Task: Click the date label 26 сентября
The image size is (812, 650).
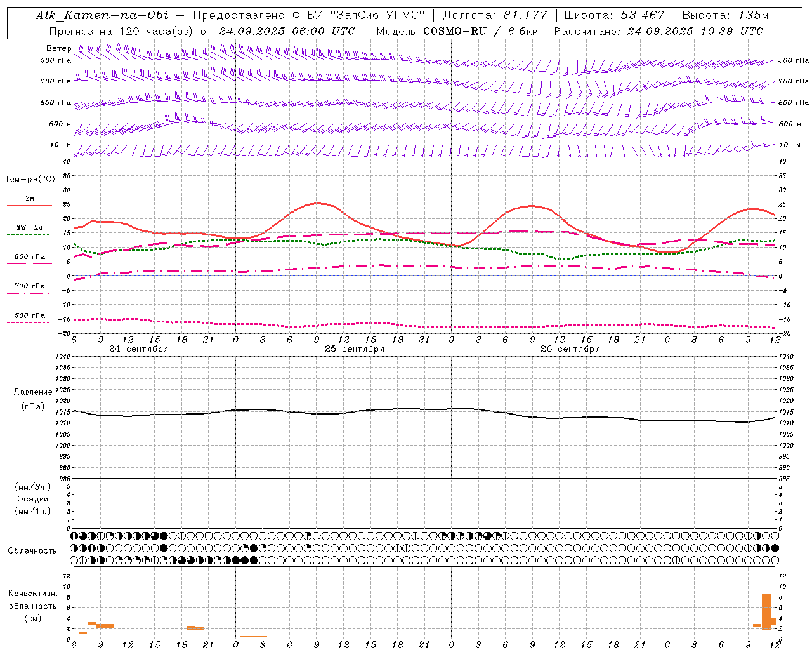Action: [570, 349]
